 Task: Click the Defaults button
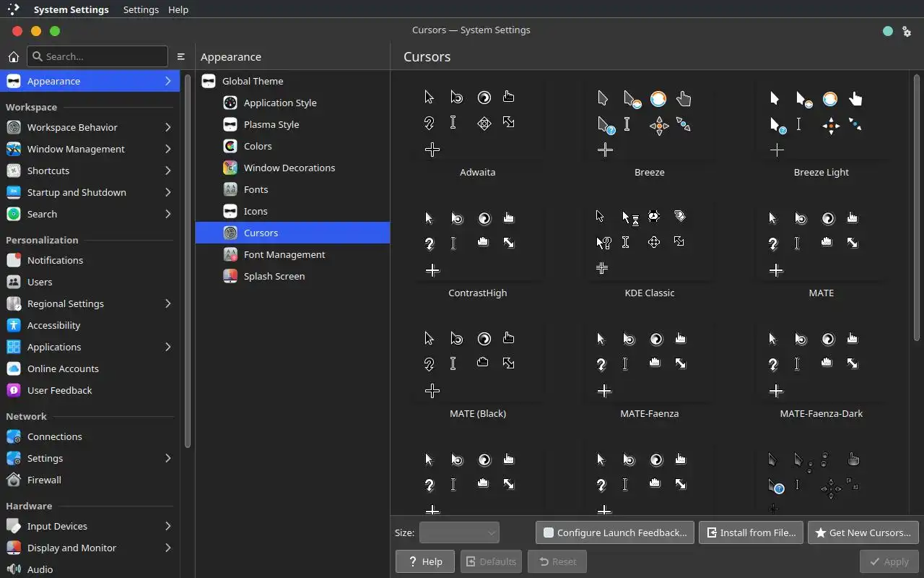point(491,561)
